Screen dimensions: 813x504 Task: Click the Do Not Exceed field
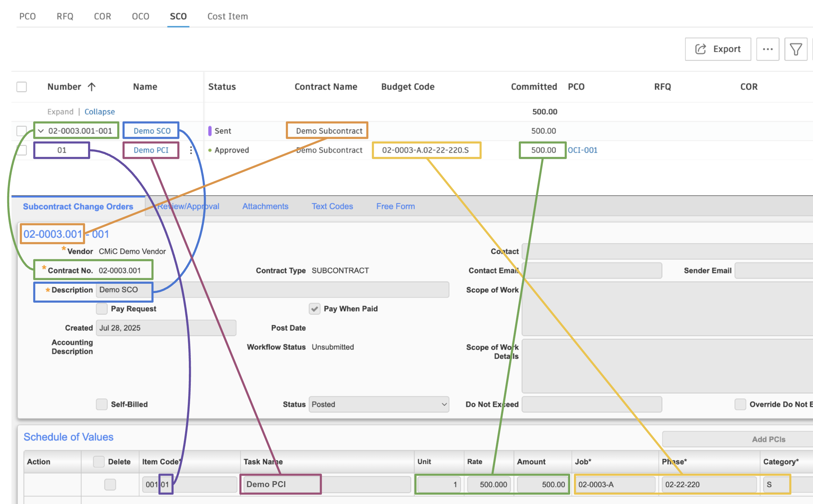(x=592, y=404)
